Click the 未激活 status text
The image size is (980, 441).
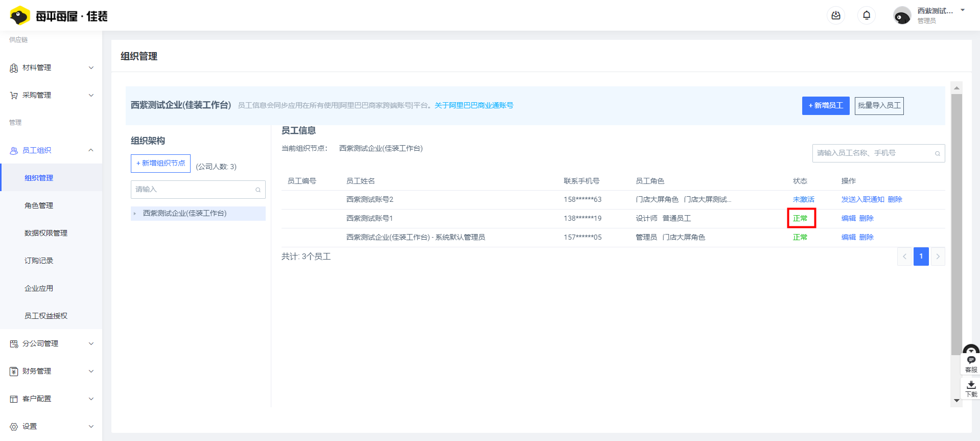[804, 199]
